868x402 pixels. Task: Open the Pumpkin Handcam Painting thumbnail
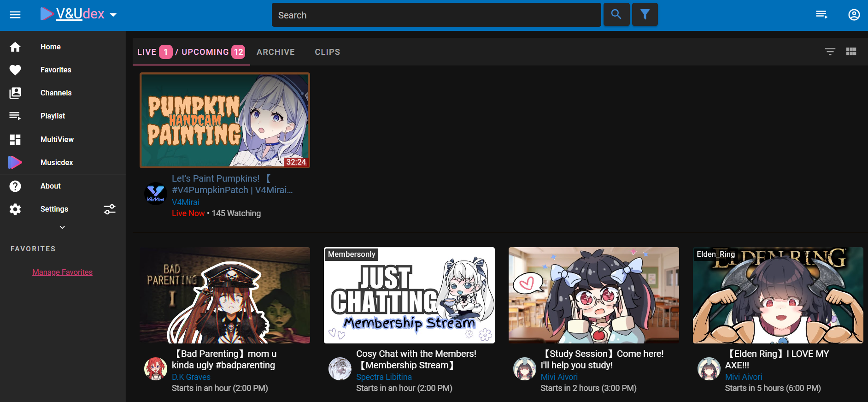click(x=225, y=120)
